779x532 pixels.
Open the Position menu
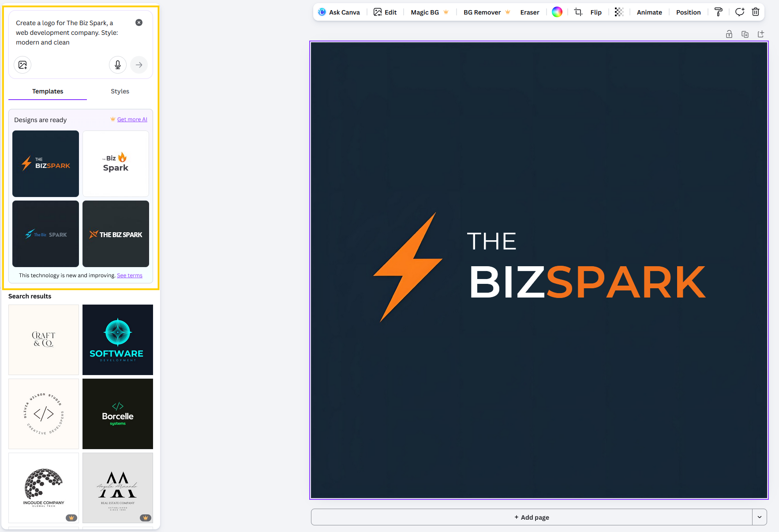688,12
